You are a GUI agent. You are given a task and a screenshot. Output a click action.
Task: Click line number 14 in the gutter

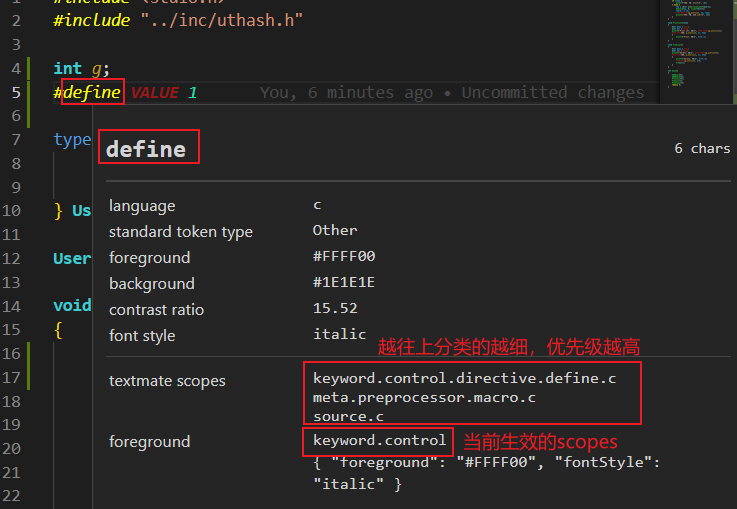tap(11, 306)
